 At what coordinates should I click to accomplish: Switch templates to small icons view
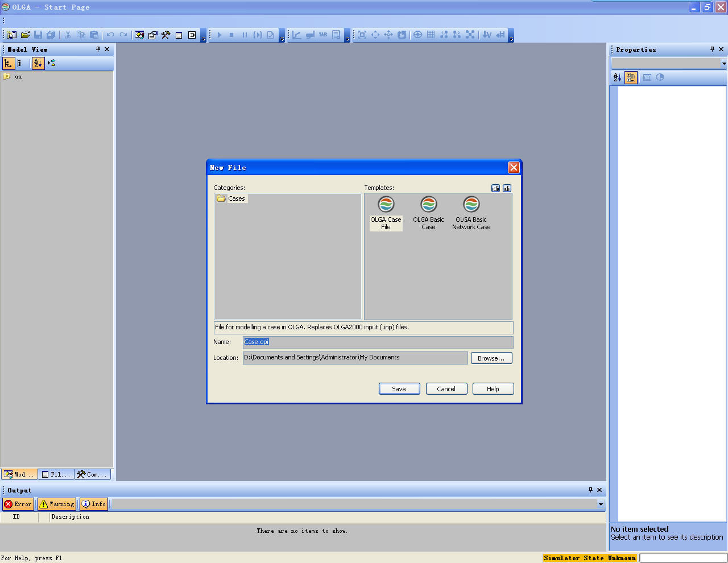point(507,188)
